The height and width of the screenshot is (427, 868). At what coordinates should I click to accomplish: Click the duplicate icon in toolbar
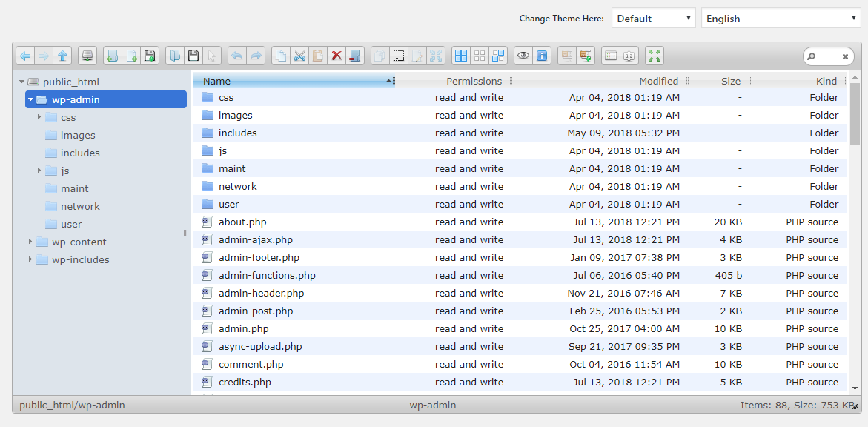click(x=380, y=56)
